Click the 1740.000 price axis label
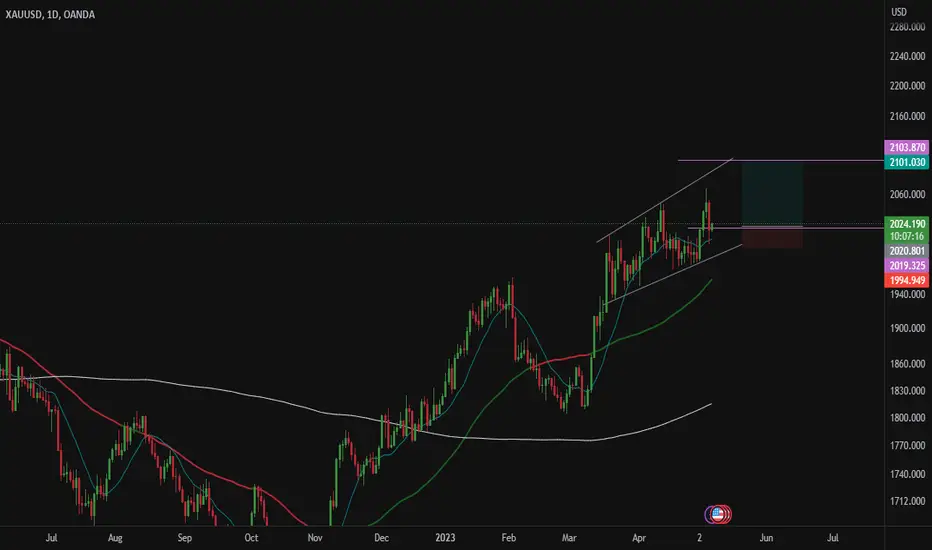This screenshot has height=550, width=932. click(907, 474)
